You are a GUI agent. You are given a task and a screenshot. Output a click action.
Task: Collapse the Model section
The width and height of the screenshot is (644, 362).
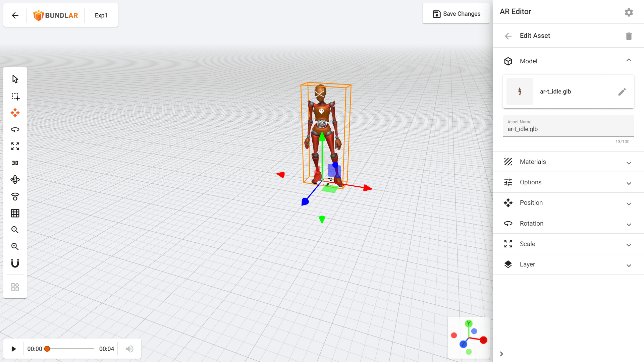coord(629,61)
